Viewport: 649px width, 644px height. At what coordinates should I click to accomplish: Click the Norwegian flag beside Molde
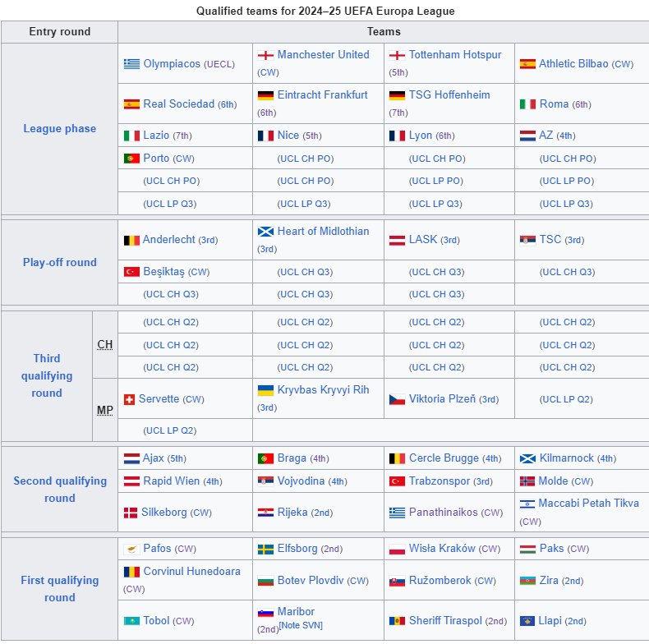(x=527, y=481)
